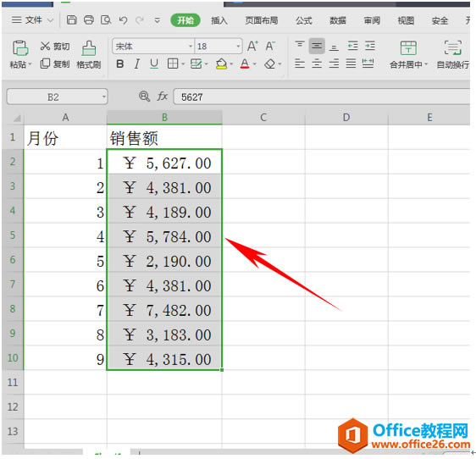Click the 粘贴 paste icon
Viewport: 476px width, 459px height.
[20, 48]
